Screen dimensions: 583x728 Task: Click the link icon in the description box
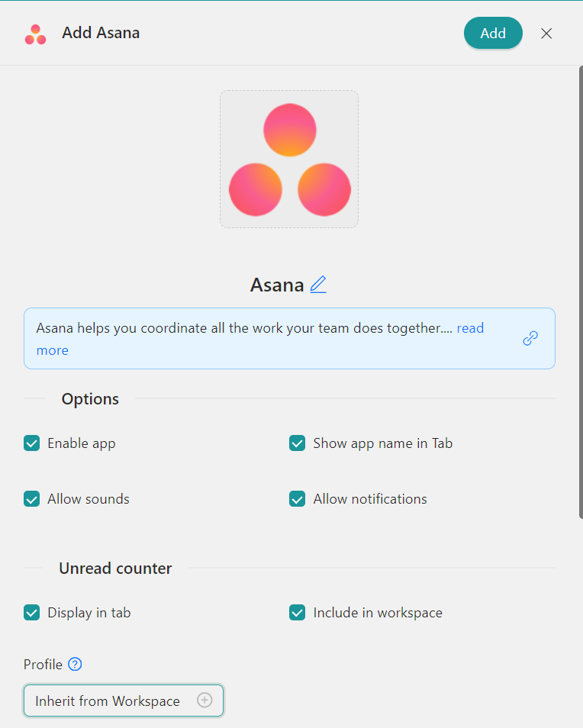click(530, 339)
